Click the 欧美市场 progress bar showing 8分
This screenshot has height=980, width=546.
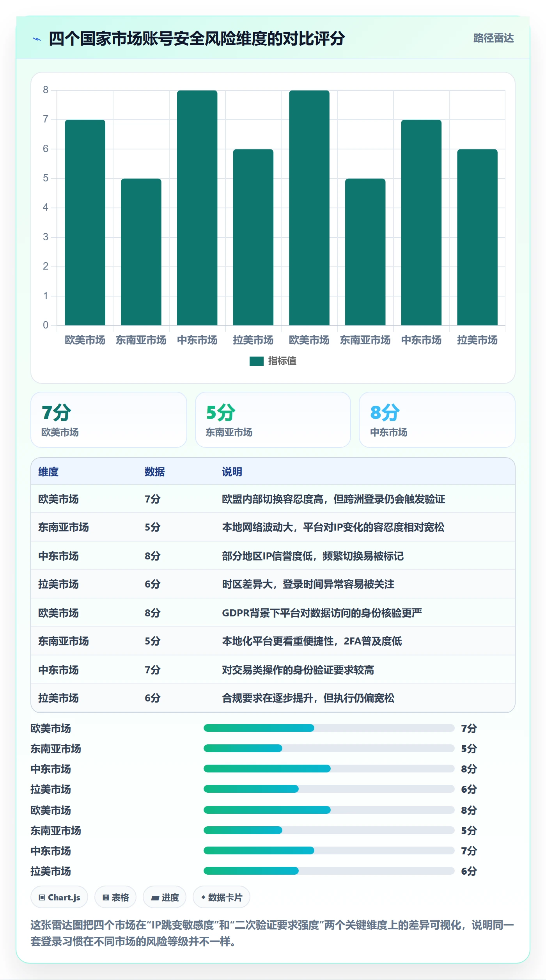tap(329, 810)
